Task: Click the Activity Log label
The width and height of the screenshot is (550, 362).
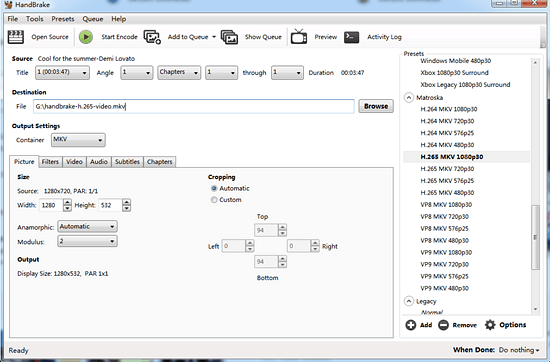Action: click(x=384, y=37)
